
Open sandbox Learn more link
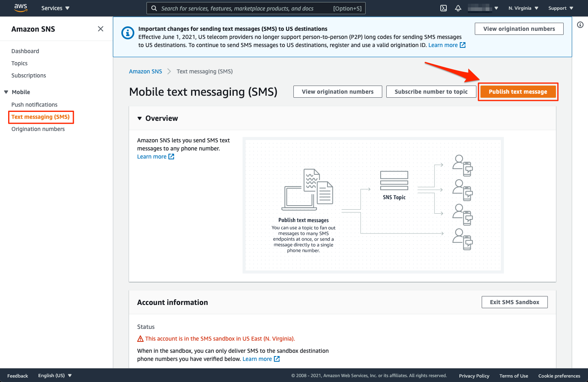coord(257,359)
